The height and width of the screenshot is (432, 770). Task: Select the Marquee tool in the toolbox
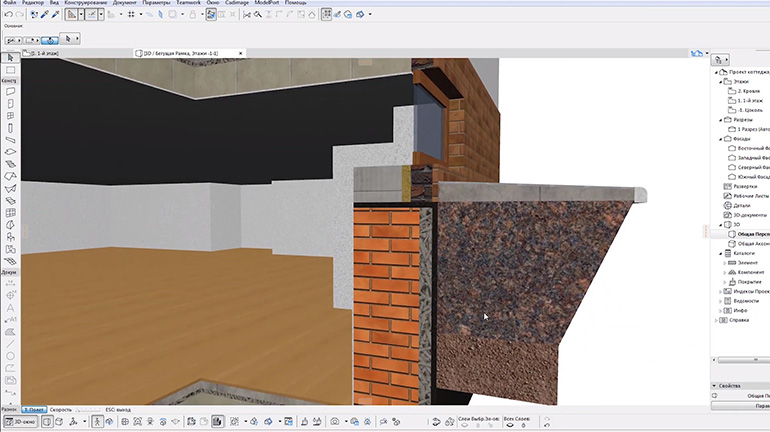10,70
